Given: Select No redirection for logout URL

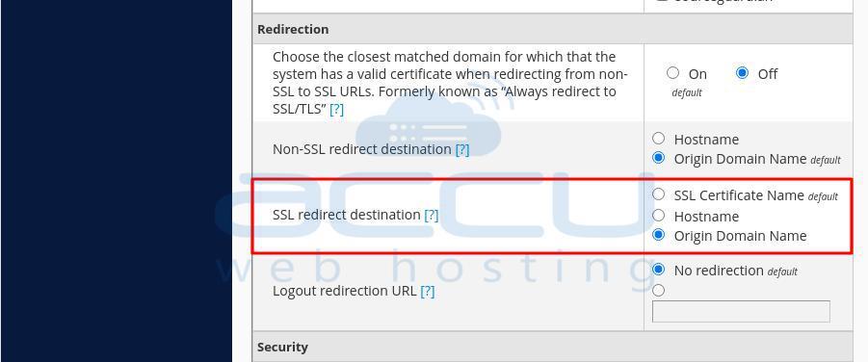Looking at the screenshot, I should [x=658, y=270].
